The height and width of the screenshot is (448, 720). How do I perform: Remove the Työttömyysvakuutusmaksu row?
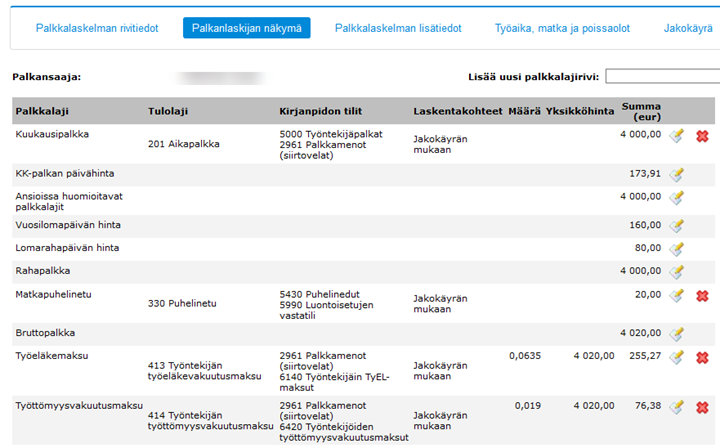coord(702,407)
